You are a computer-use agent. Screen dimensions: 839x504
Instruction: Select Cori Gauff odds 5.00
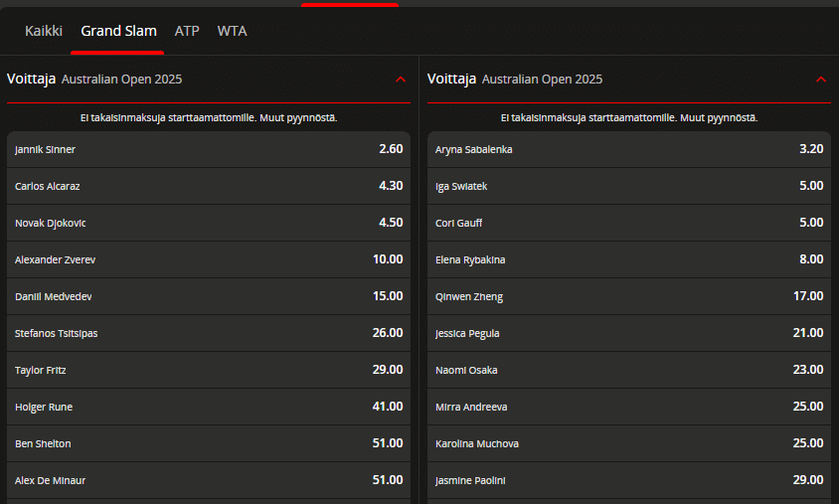coord(629,223)
